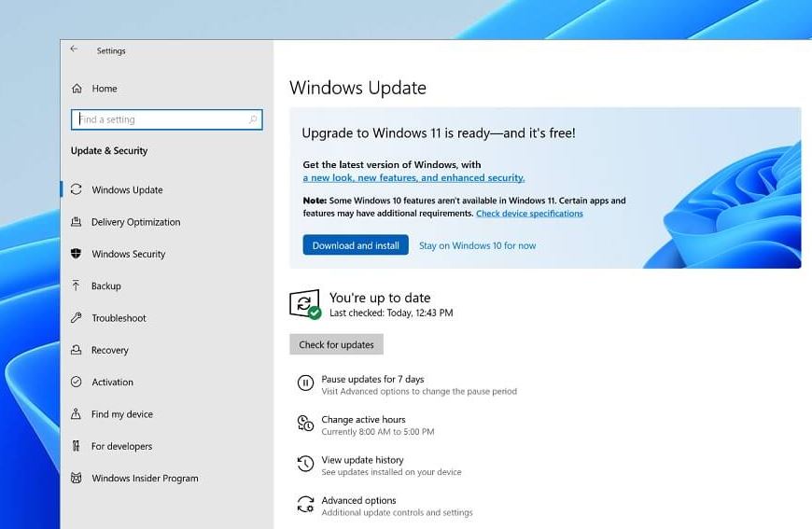Screen dimensions: 812x529
Task: Click the Find my device icon
Action: click(x=77, y=414)
